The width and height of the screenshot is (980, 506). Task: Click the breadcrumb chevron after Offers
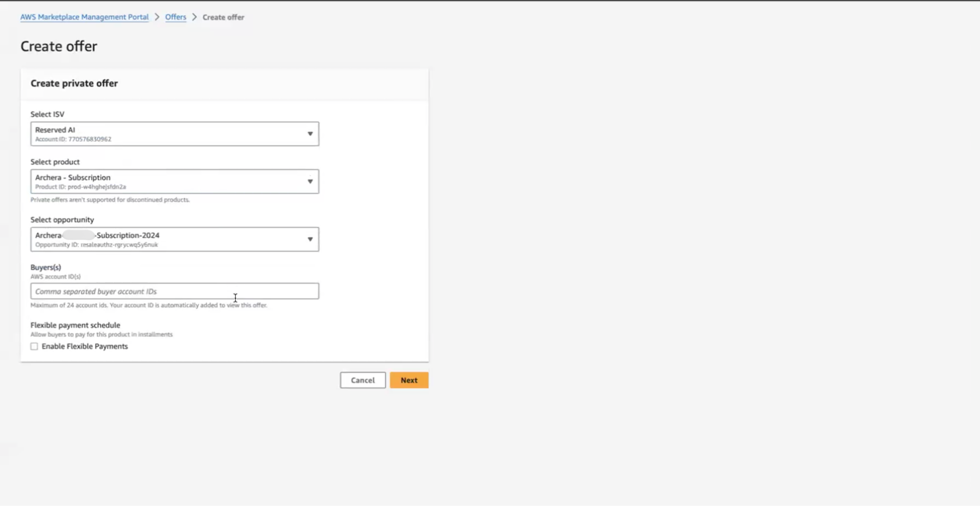tap(194, 17)
